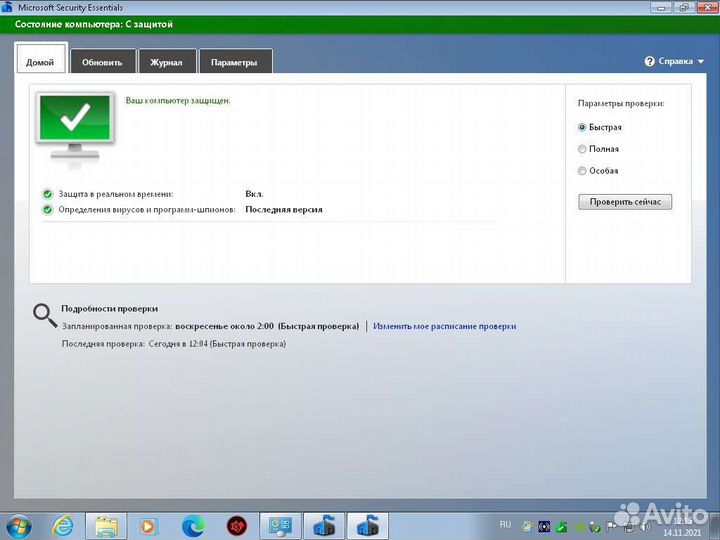
Task: Select the Особая scan option
Action: 583,171
